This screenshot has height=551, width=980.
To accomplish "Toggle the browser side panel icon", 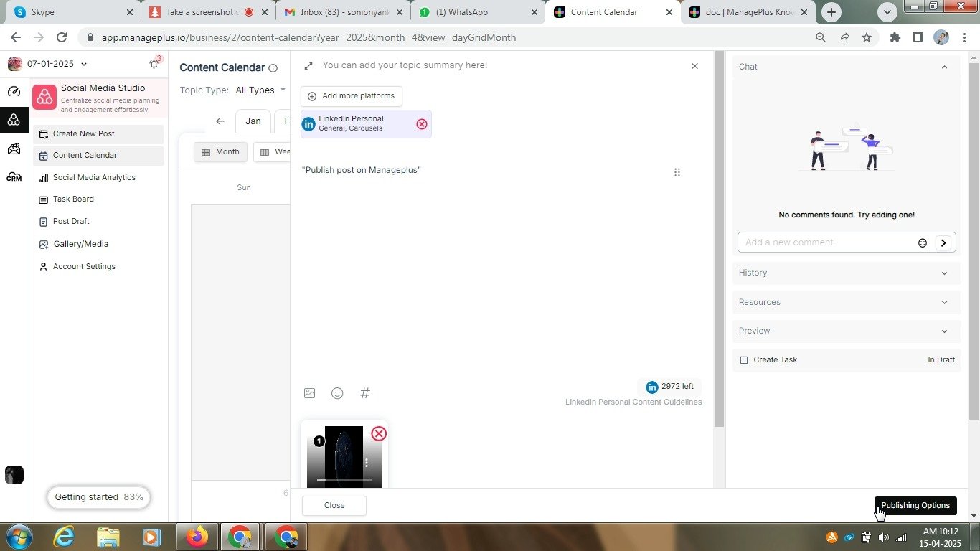I will point(918,37).
